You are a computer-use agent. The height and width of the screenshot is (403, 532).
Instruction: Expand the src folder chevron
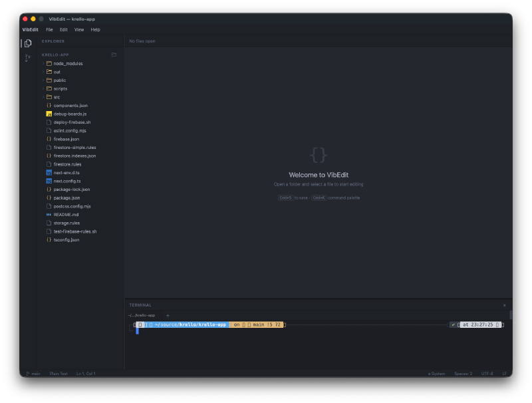(x=43, y=97)
